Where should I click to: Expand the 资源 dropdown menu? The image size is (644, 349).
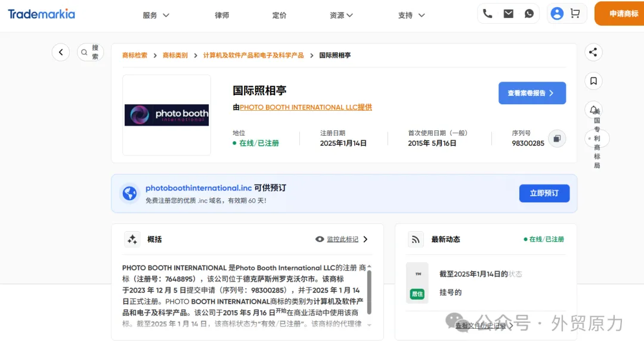pyautogui.click(x=340, y=15)
